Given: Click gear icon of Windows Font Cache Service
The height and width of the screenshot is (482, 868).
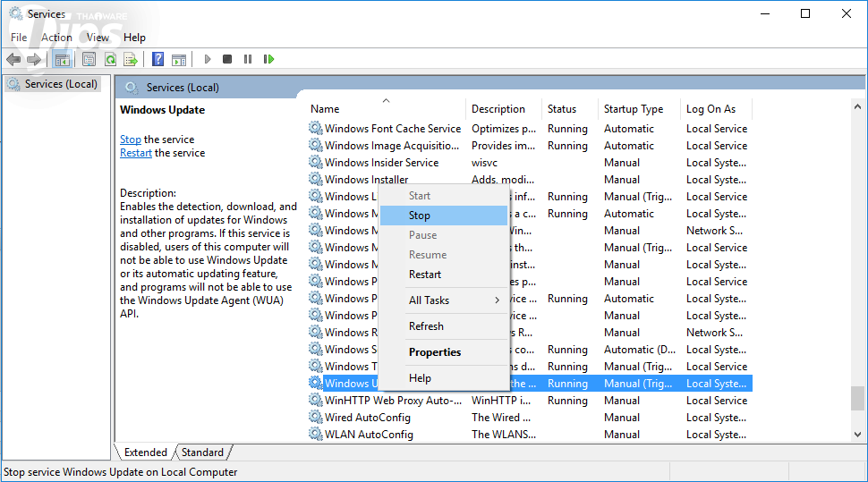Looking at the screenshot, I should 316,129.
